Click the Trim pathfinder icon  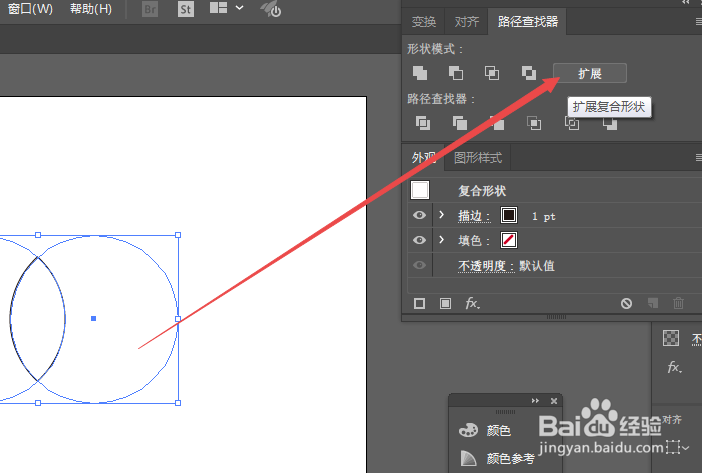pos(460,123)
